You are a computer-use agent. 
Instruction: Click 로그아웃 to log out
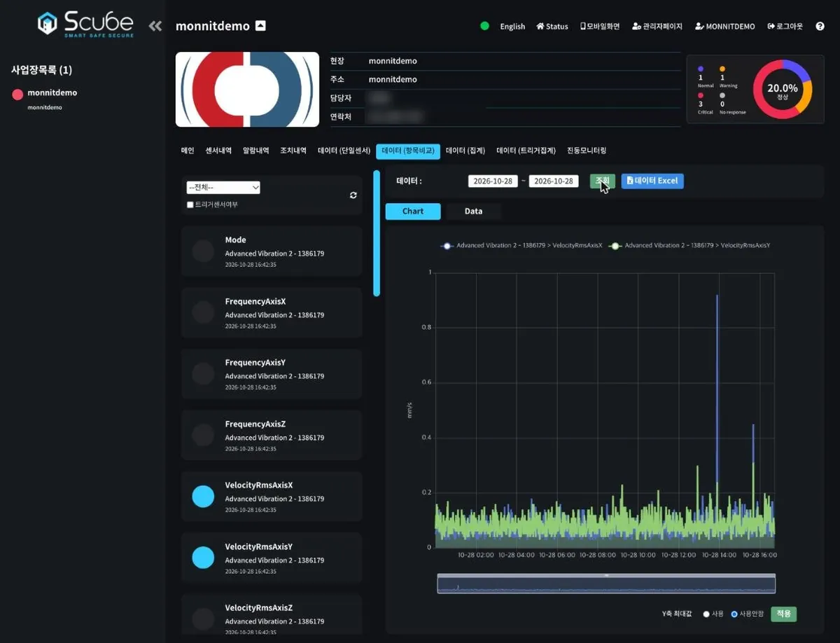point(785,27)
